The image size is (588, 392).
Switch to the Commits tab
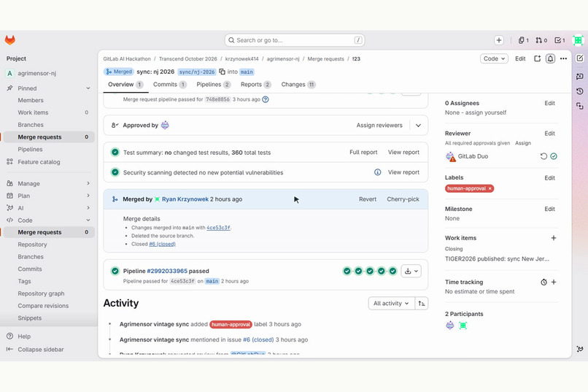coord(170,85)
